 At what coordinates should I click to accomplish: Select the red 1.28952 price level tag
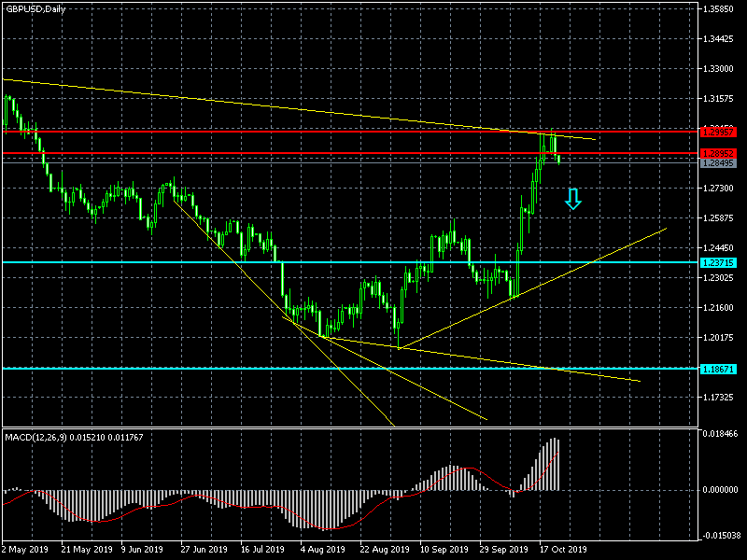pos(718,153)
